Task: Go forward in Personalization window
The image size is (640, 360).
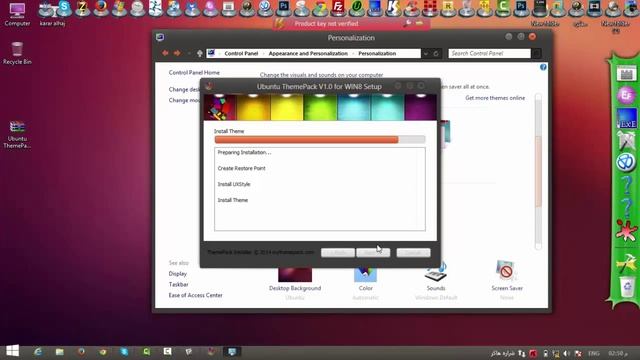Action: coord(177,53)
